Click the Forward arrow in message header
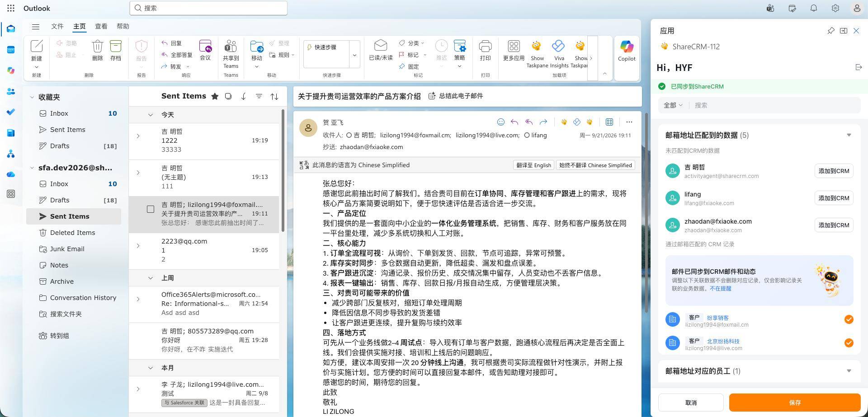The height and width of the screenshot is (417, 868). [x=543, y=122]
